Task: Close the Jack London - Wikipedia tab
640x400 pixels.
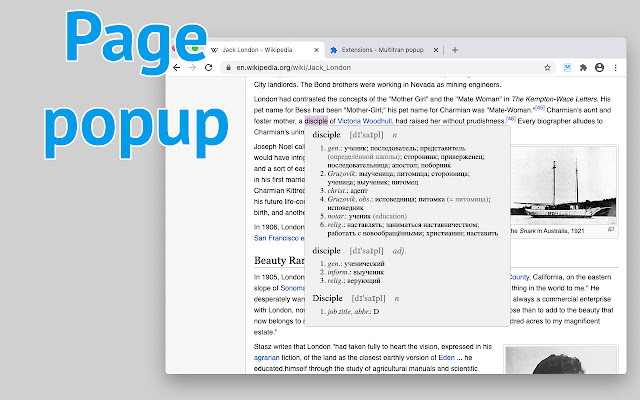Action: coord(316,50)
